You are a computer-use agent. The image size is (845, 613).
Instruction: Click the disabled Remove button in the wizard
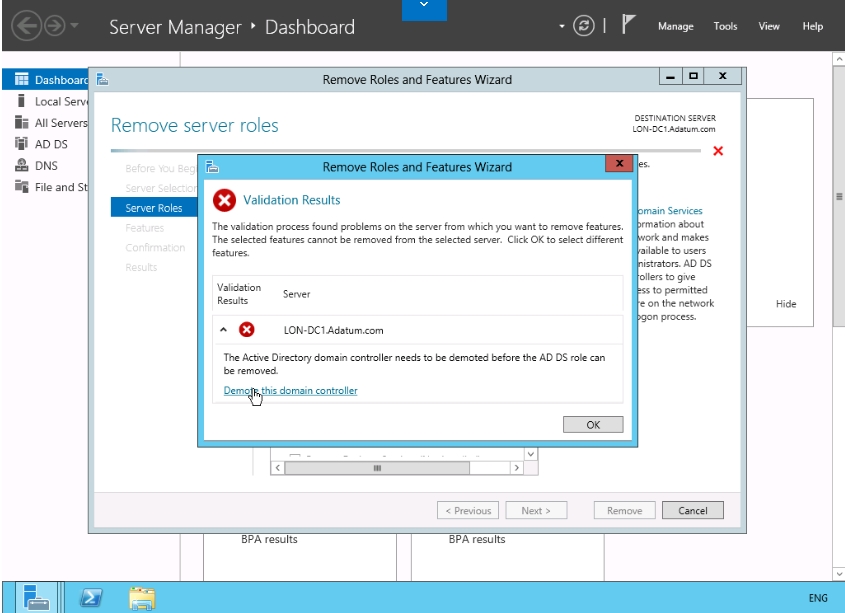(x=625, y=510)
